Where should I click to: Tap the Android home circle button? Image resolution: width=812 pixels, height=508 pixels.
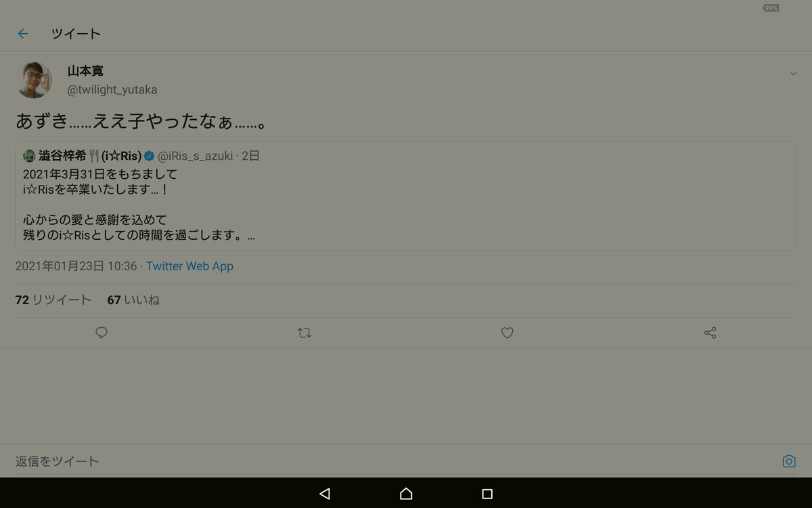pyautogui.click(x=406, y=493)
